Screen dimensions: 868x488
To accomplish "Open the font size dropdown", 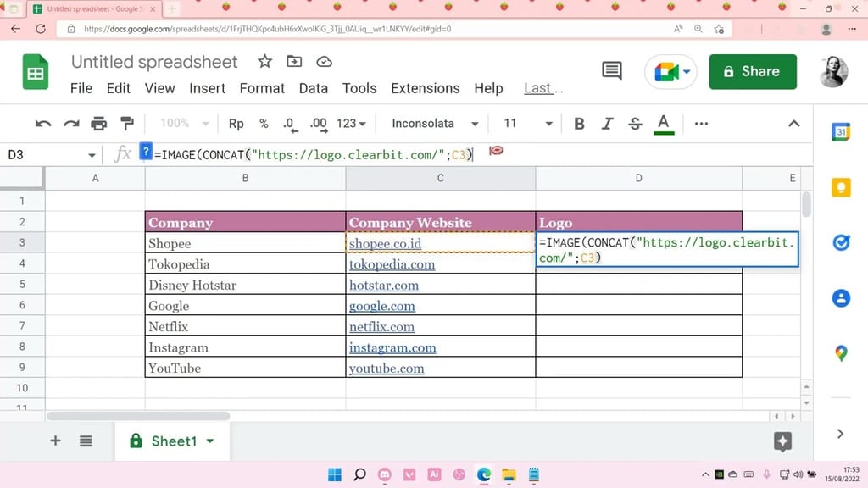I will pos(528,124).
